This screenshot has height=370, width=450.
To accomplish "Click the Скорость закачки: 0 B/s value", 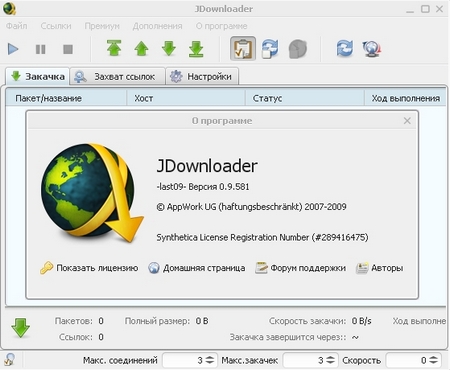I will [x=362, y=321].
